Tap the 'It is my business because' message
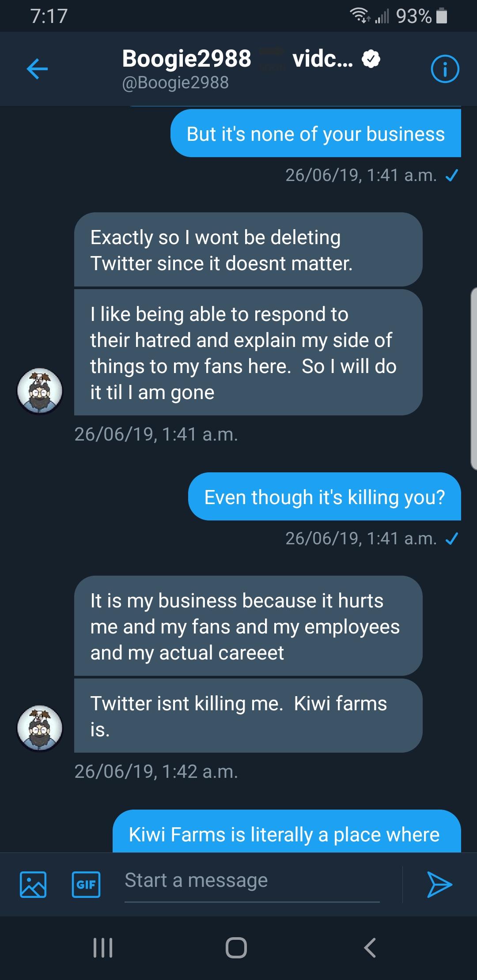Image resolution: width=477 pixels, height=980 pixels. tap(248, 626)
